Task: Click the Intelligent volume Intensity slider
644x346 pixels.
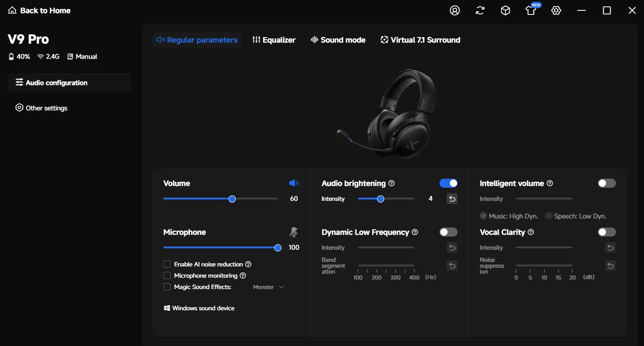Action: 544,199
